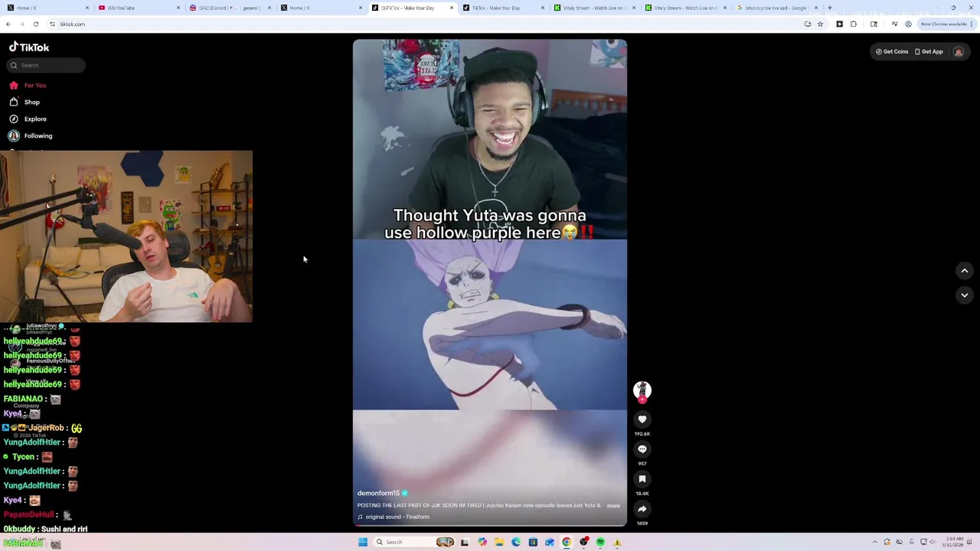Bookmark this page with the star

(x=820, y=24)
